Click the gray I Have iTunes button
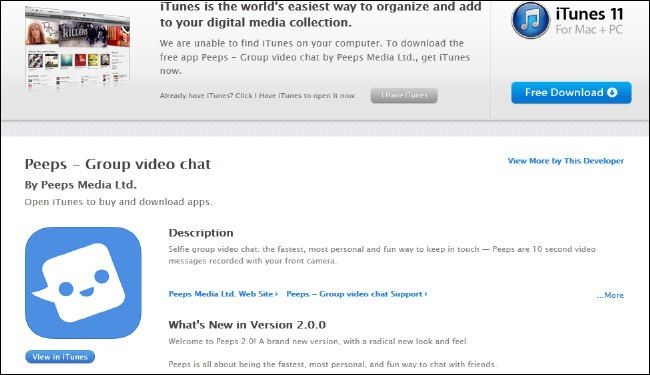 pos(404,95)
